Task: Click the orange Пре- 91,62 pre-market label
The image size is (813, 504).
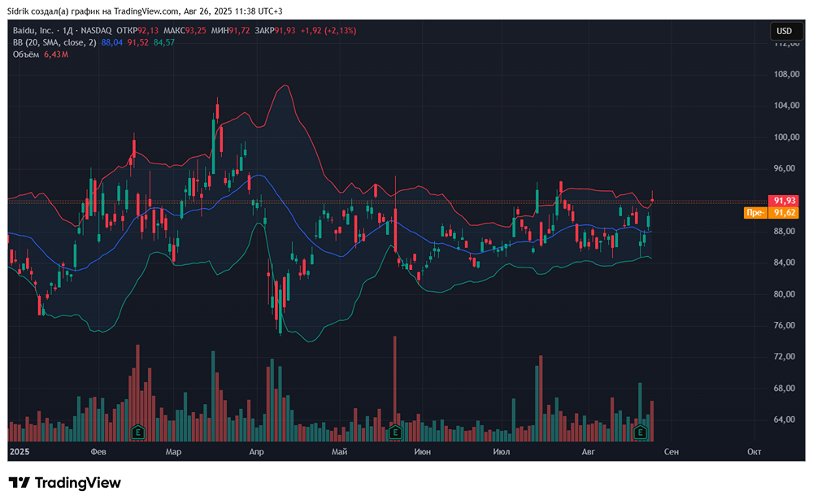Action: pos(771,213)
